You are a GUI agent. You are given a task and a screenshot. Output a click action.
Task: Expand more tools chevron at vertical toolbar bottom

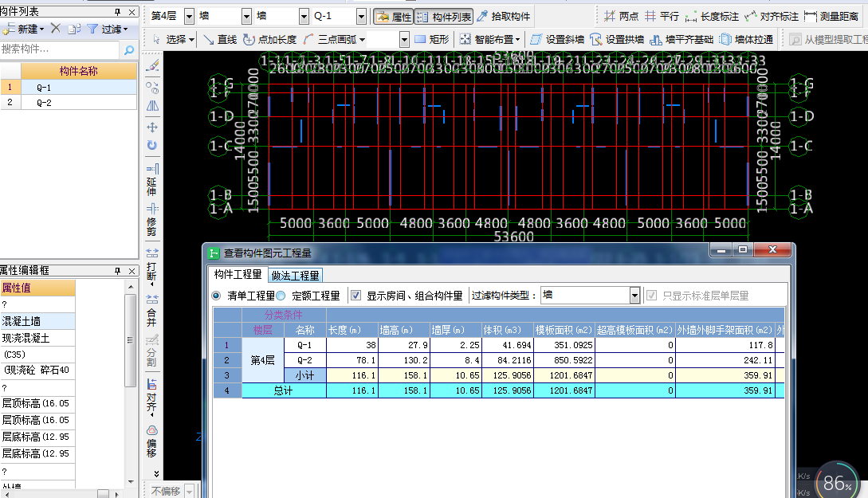click(156, 473)
